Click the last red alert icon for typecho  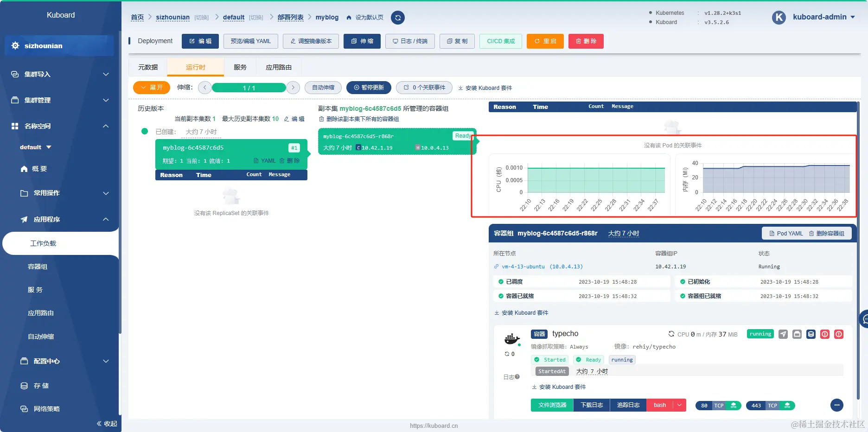pos(839,334)
